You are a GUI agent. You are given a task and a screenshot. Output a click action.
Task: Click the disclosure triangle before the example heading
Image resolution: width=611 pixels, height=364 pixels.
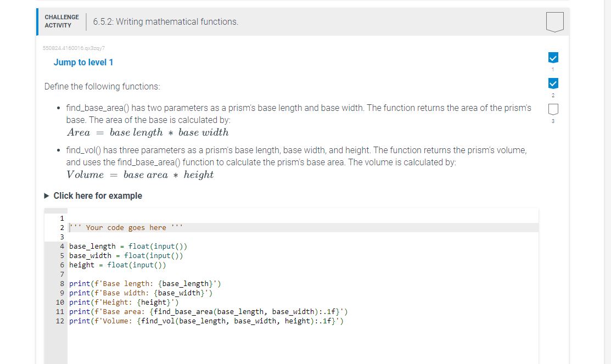click(x=46, y=195)
